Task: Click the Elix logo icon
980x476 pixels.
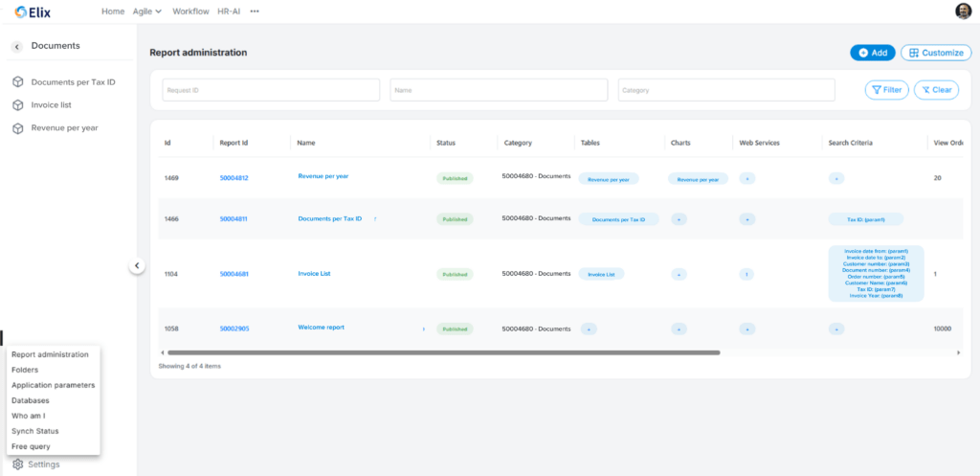Action: pos(21,11)
